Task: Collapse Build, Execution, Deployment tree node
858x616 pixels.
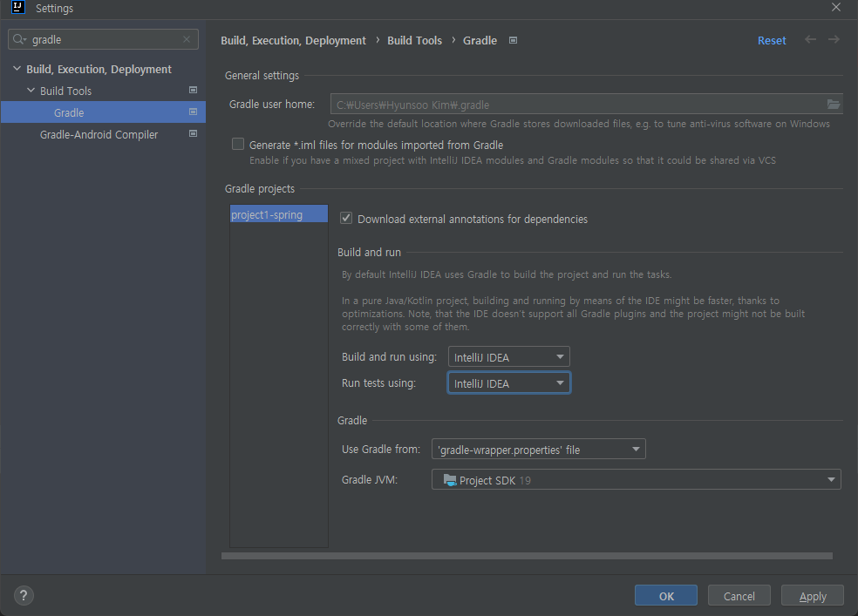Action: tap(17, 68)
